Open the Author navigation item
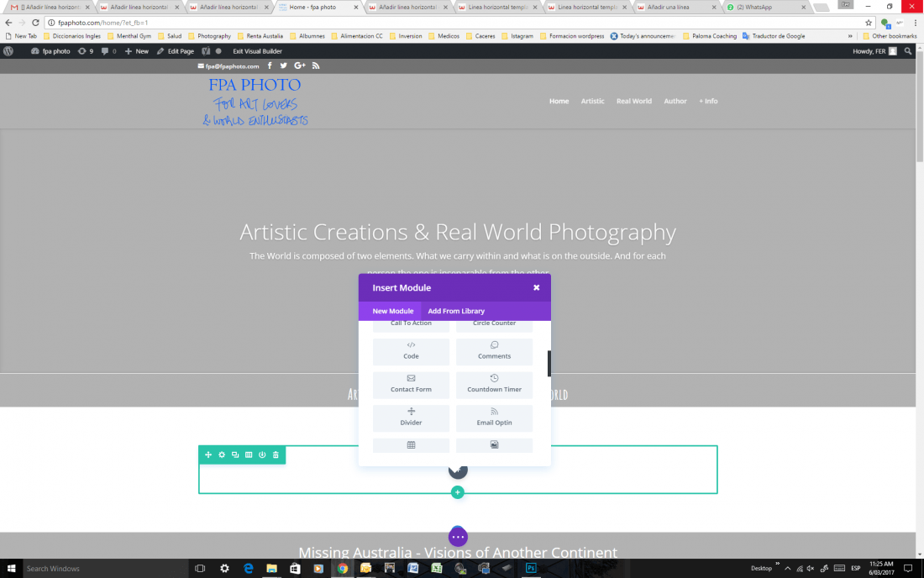Screen dimensions: 924x578 point(675,102)
